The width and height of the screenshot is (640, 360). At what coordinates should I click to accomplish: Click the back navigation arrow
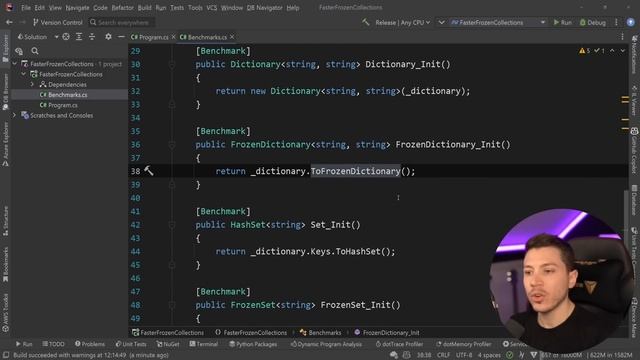pos(9,22)
